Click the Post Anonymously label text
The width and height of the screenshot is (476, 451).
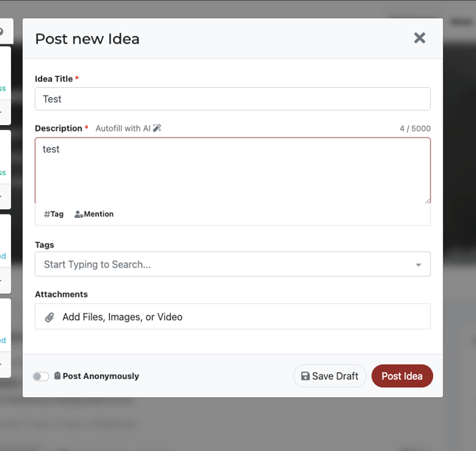point(101,376)
